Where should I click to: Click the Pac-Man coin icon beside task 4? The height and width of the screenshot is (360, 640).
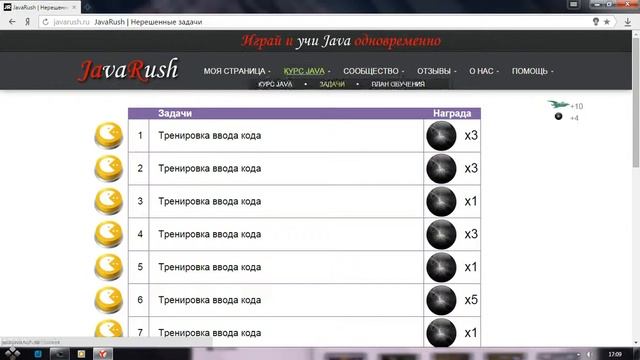109,234
